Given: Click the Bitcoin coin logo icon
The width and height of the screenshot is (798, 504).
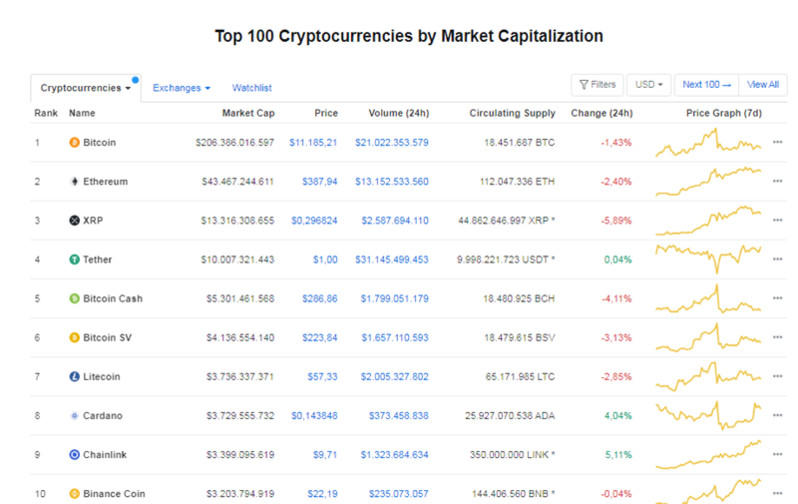Looking at the screenshot, I should (74, 143).
